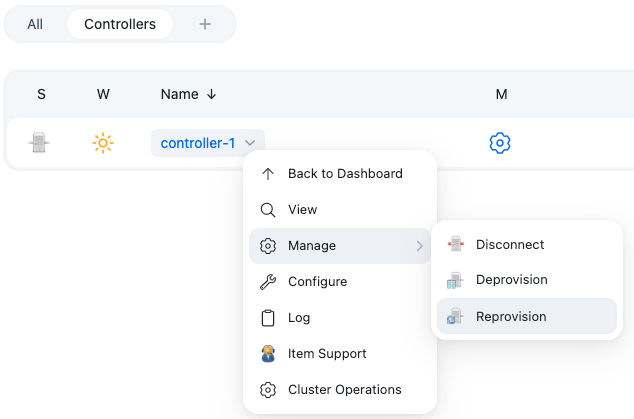Click the server status icon in the S column
Image resolution: width=634 pixels, height=419 pixels.
point(39,143)
